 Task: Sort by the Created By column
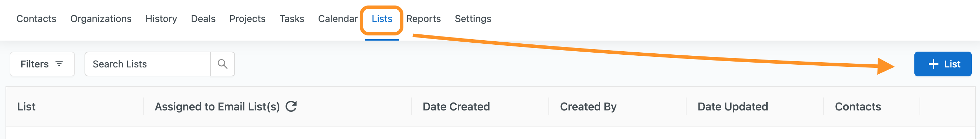(588, 107)
